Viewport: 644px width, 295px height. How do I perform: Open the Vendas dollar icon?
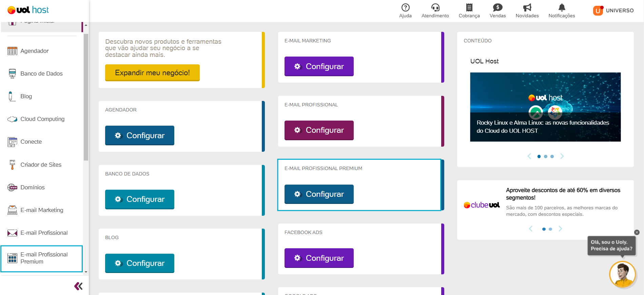(497, 7)
